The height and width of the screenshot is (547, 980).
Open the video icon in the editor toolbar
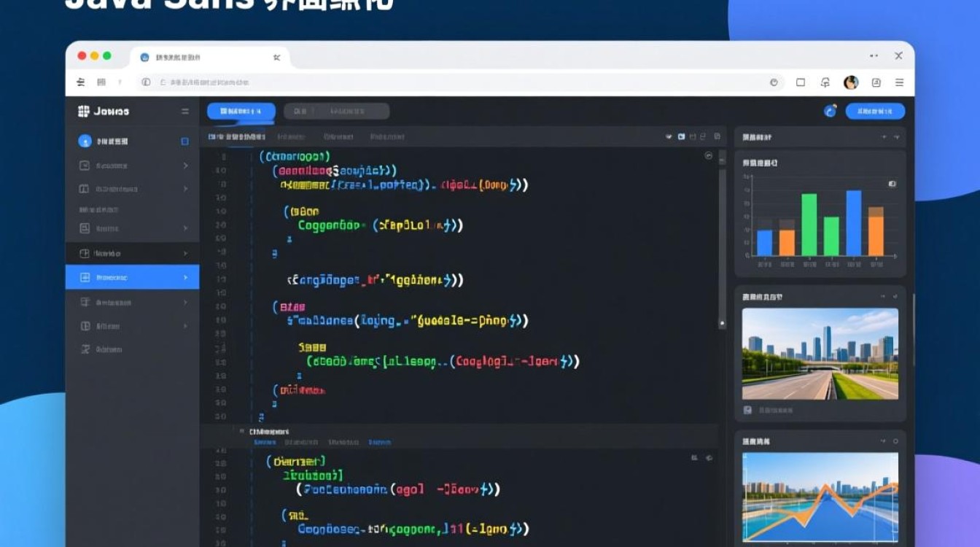tap(682, 136)
